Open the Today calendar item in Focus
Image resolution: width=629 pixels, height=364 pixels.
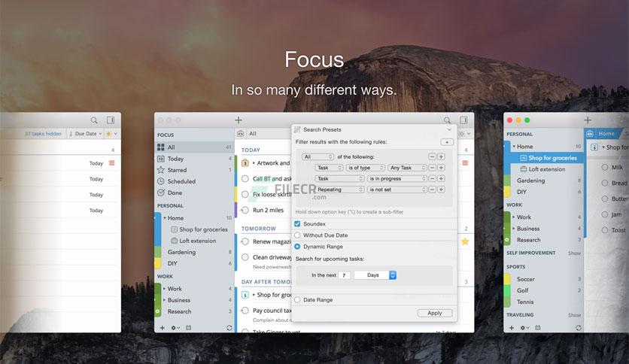pos(161,159)
